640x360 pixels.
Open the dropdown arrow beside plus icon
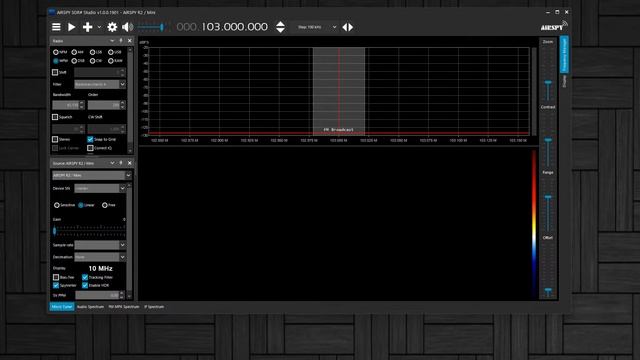[99, 27]
